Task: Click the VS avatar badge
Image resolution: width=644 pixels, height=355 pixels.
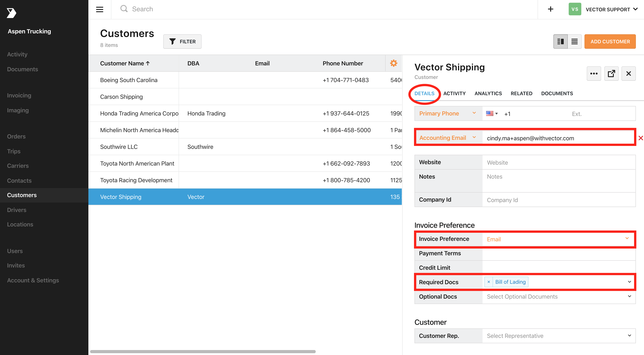Action: (575, 9)
